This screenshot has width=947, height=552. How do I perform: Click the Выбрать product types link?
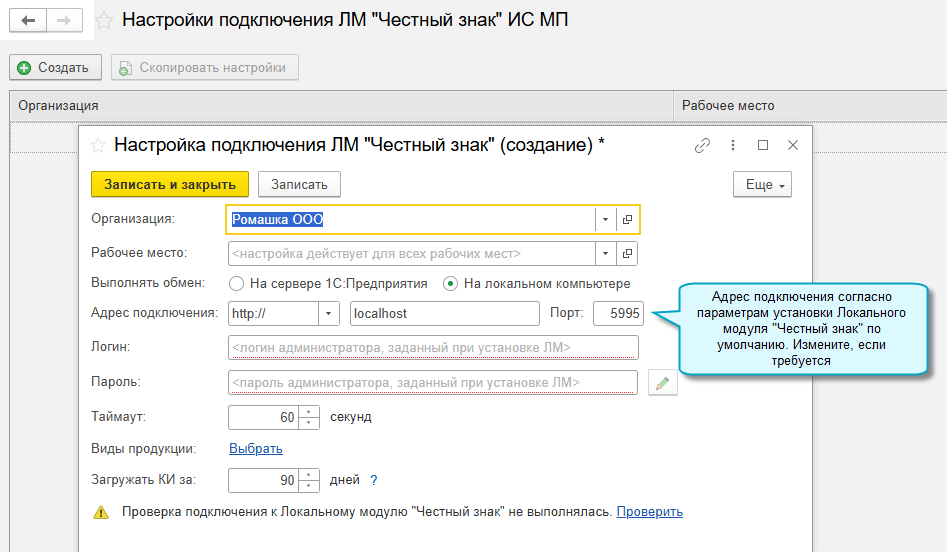[x=256, y=448]
